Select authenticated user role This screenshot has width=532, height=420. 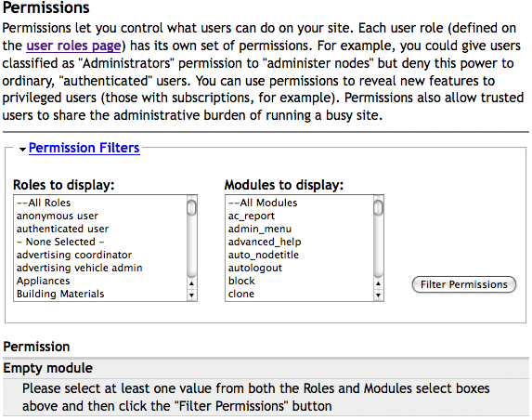coord(100,229)
